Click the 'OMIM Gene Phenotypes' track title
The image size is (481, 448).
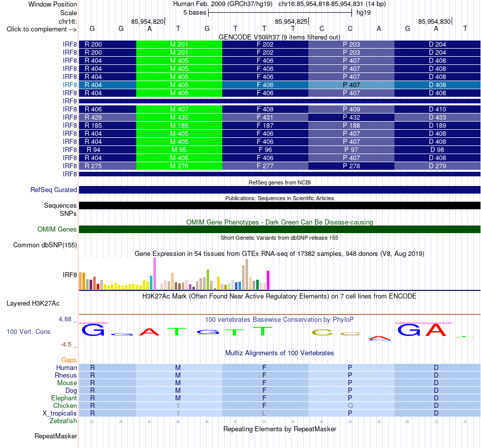click(x=279, y=222)
